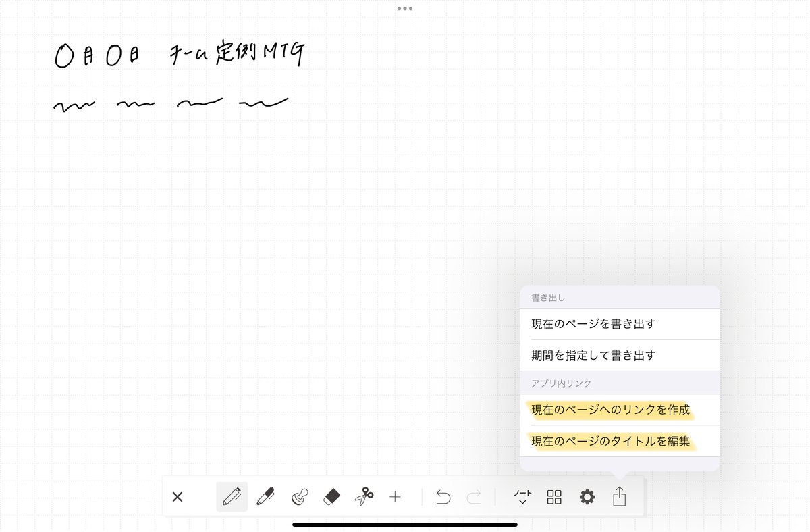Viewport: 810px width, 532px height.
Task: Close the toolbar with the X icon
Action: [178, 498]
